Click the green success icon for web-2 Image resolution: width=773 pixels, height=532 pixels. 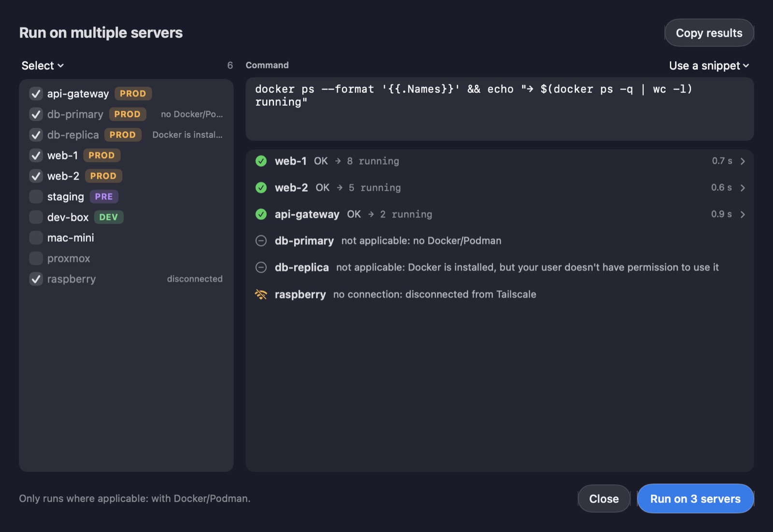tap(261, 188)
